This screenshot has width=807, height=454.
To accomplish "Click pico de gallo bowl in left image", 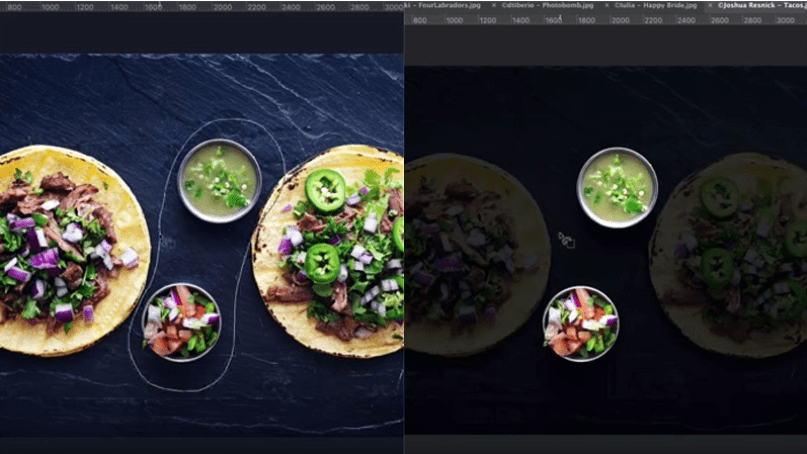I will coord(181,322).
